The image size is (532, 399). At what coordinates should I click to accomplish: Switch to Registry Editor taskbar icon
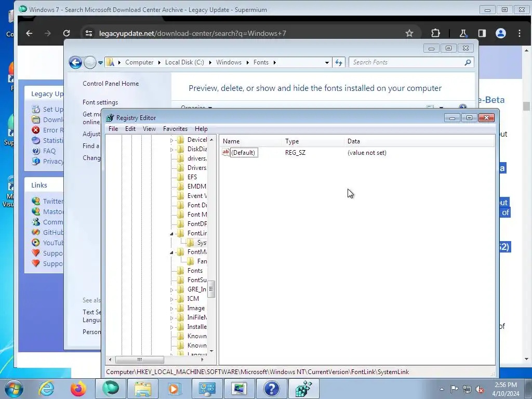[x=303, y=389]
